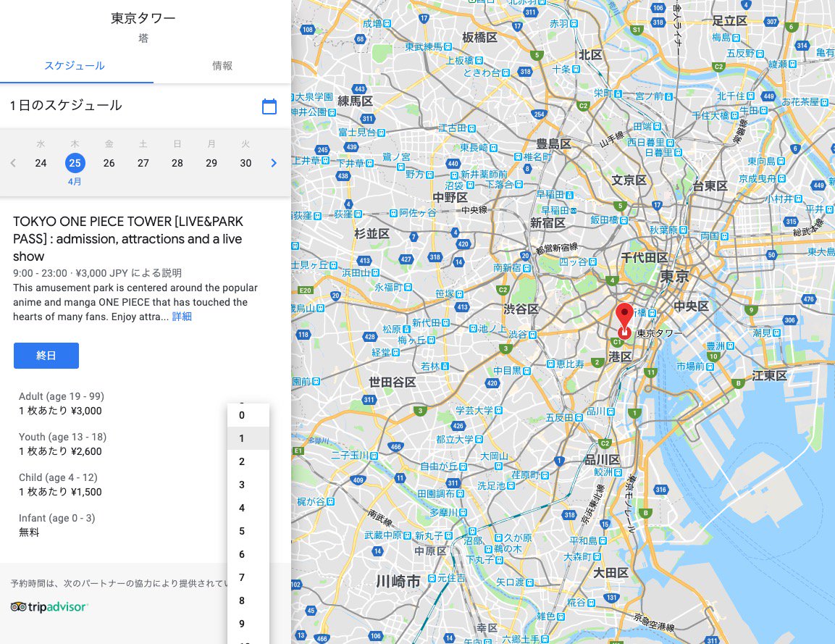Viewport: 835px width, 644px height.
Task: Click 北千住 station icon on map
Action: pyautogui.click(x=750, y=96)
